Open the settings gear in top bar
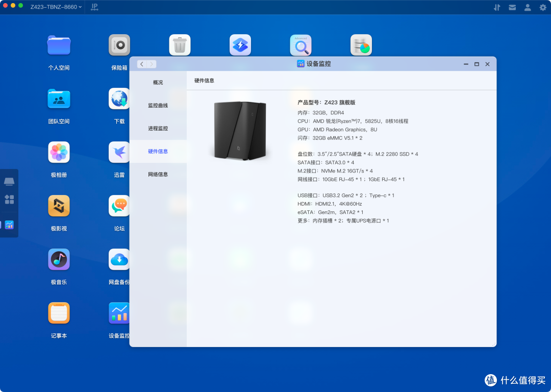 543,7
